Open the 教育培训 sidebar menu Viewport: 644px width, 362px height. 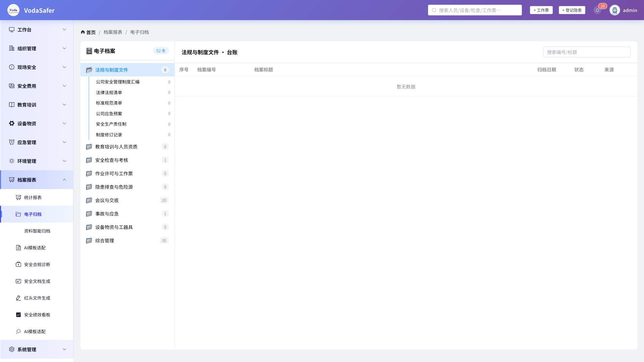pyautogui.click(x=37, y=105)
